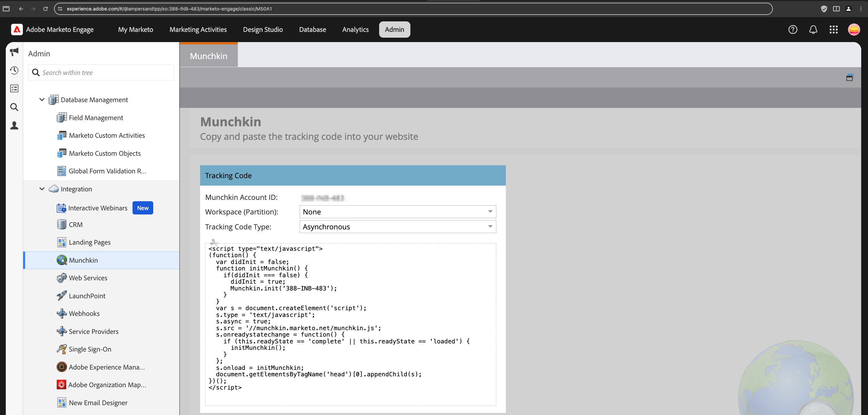Click the New badge beside Interactive Webinars

pyautogui.click(x=143, y=208)
